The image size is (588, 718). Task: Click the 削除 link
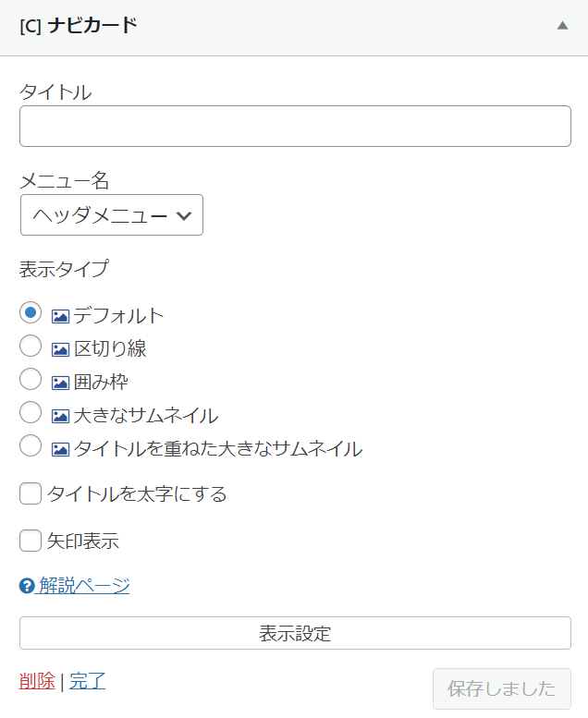pos(37,681)
